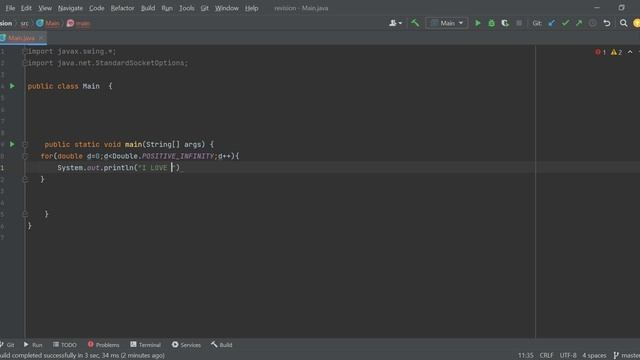The image size is (640, 360).
Task: Click the yellow warning count indicator
Action: click(x=616, y=52)
